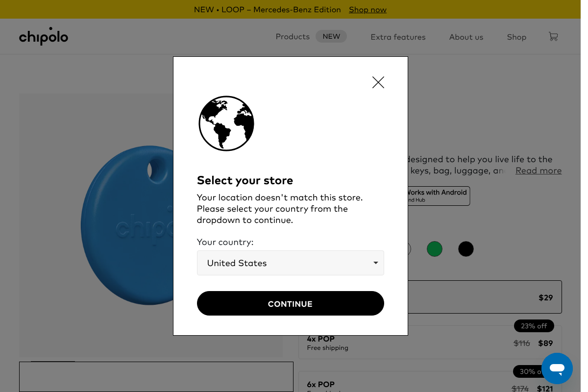This screenshot has height=392, width=588.
Task: Select the $29 single option
Action: [485, 297]
